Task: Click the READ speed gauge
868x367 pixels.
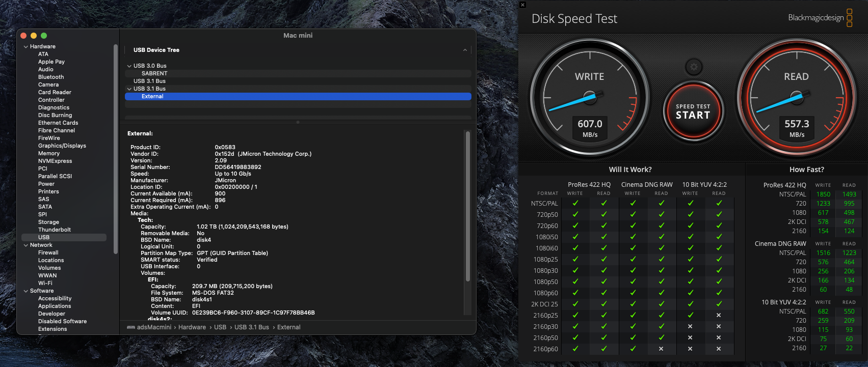Action: click(x=797, y=98)
